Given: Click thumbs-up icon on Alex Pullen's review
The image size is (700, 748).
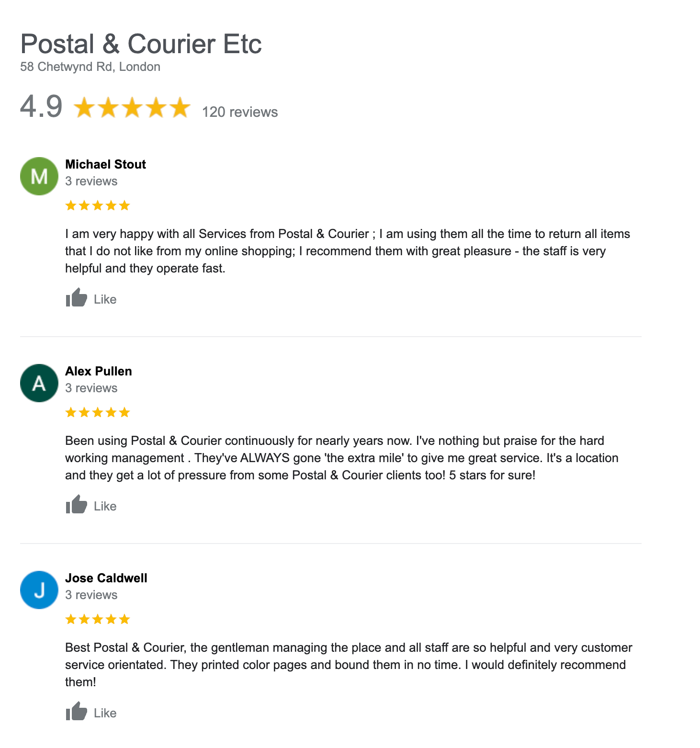Looking at the screenshot, I should (76, 505).
